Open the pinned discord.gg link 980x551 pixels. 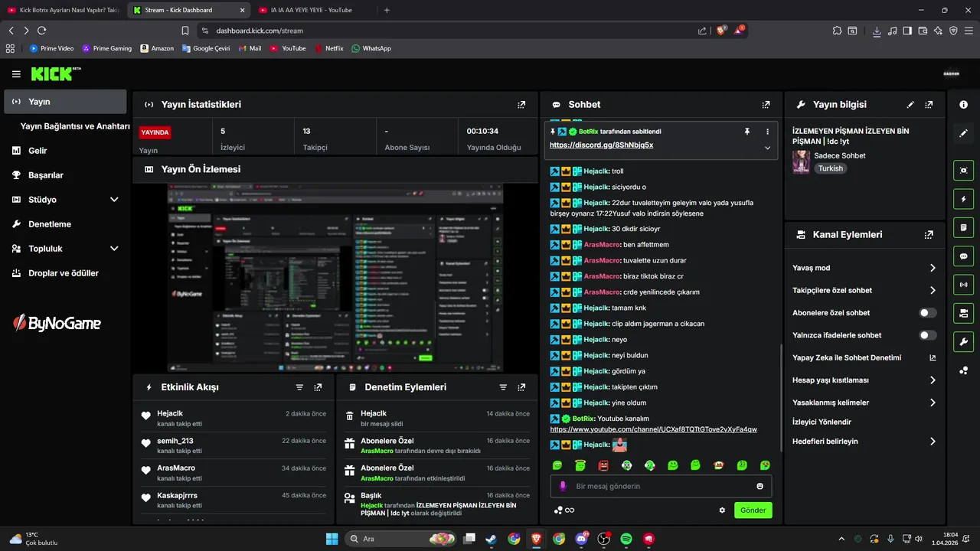[601, 145]
